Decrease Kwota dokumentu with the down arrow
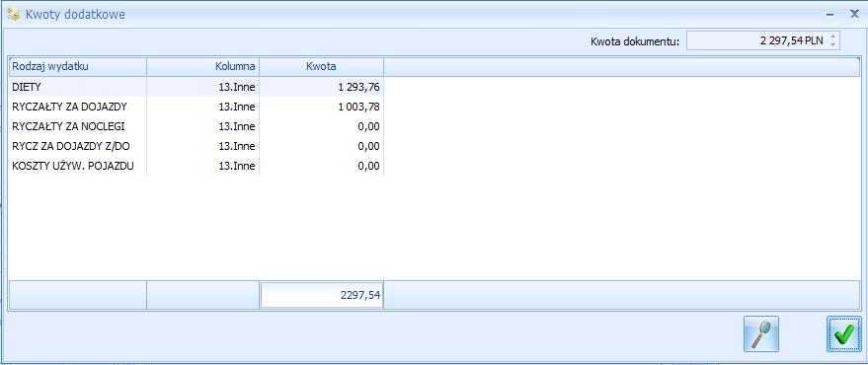Screen dimensions: 868x365 833,44
